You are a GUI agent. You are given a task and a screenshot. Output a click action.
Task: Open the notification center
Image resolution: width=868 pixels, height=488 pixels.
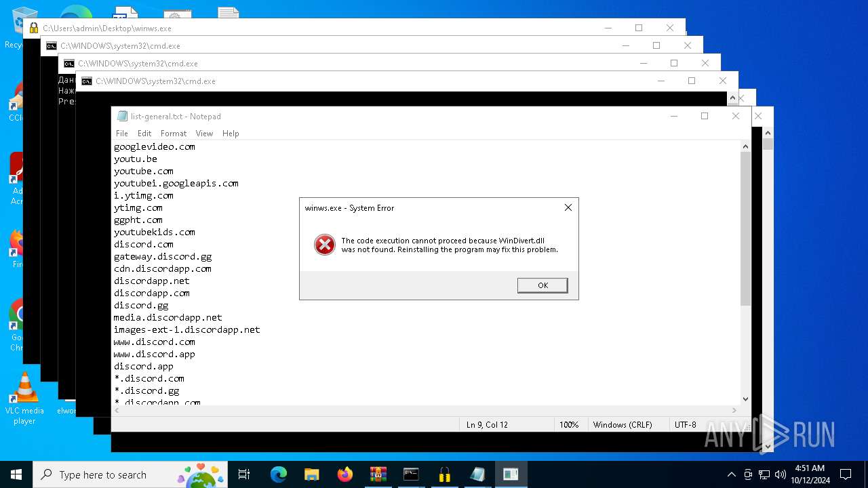pos(846,474)
